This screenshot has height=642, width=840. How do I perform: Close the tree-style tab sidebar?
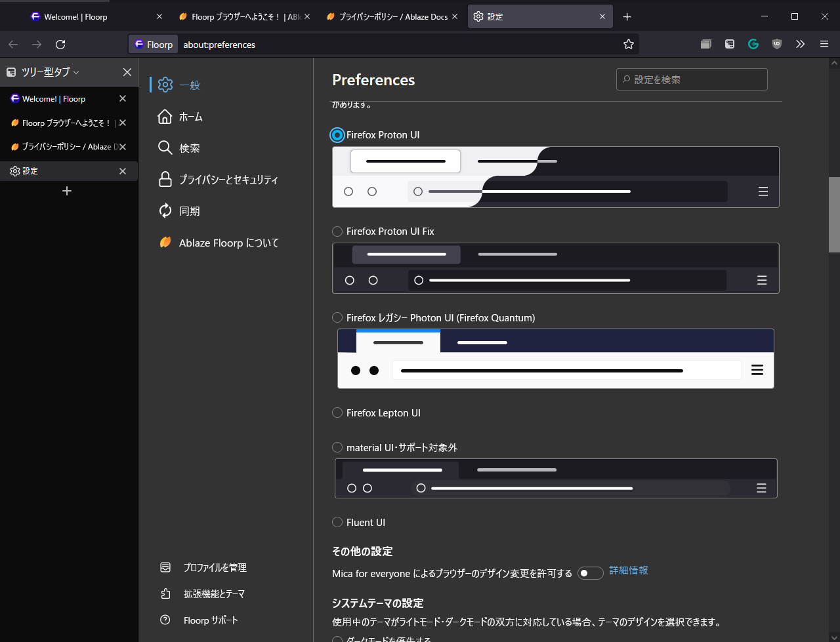[127, 72]
